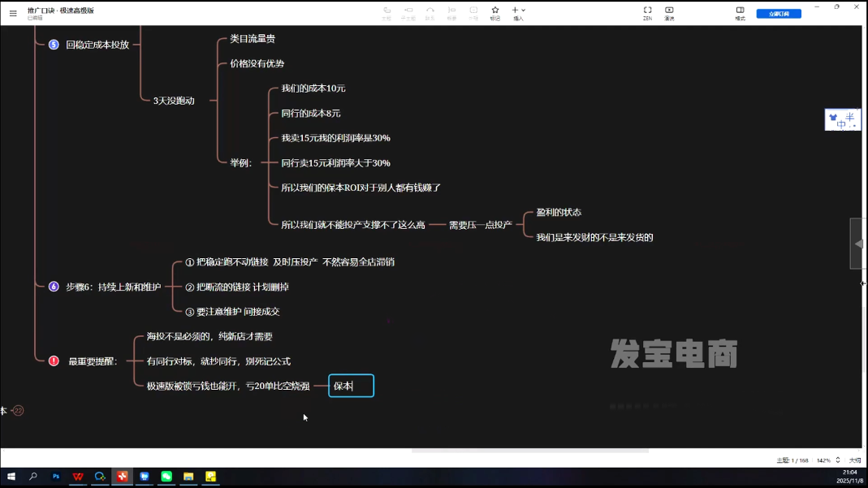
Task: Add a boundary with the 外框 icon
Action: tap(473, 10)
